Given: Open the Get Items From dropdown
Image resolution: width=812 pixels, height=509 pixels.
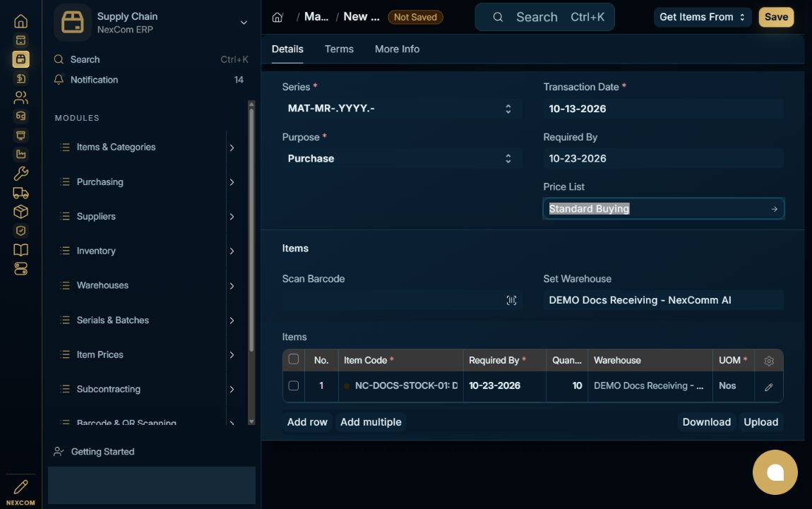Looking at the screenshot, I should (703, 17).
